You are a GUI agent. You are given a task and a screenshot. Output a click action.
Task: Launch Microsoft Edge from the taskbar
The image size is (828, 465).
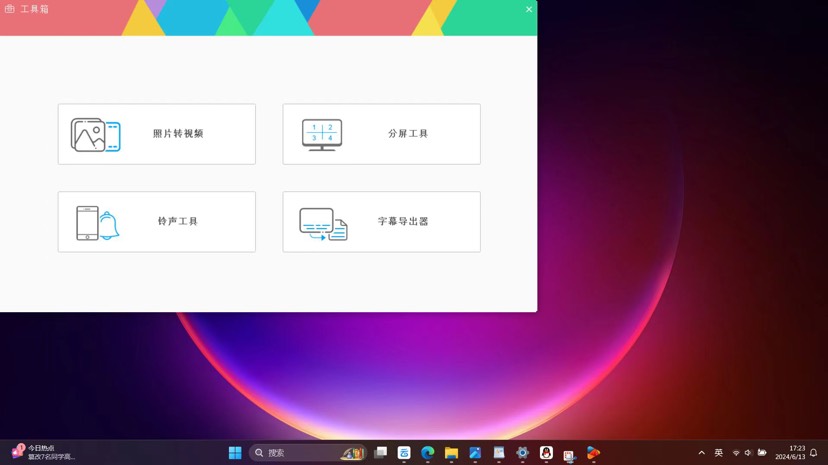pyautogui.click(x=428, y=453)
